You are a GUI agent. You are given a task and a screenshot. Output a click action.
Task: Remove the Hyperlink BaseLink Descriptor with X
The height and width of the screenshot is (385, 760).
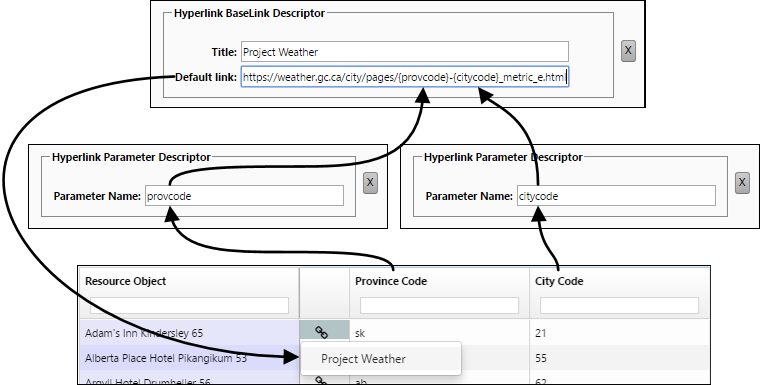[x=628, y=50]
